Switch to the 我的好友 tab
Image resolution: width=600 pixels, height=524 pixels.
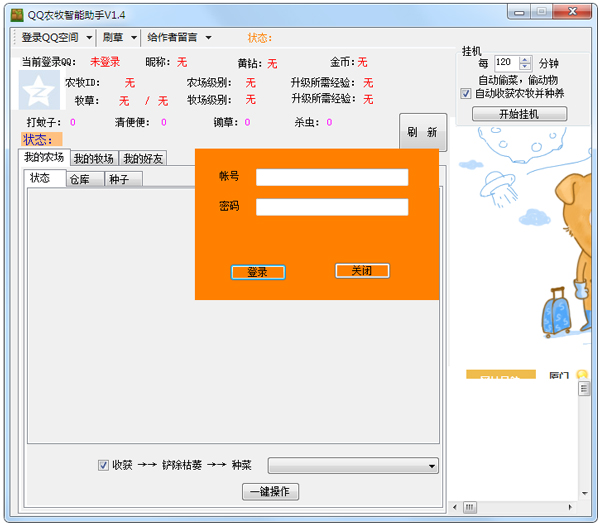(x=143, y=159)
